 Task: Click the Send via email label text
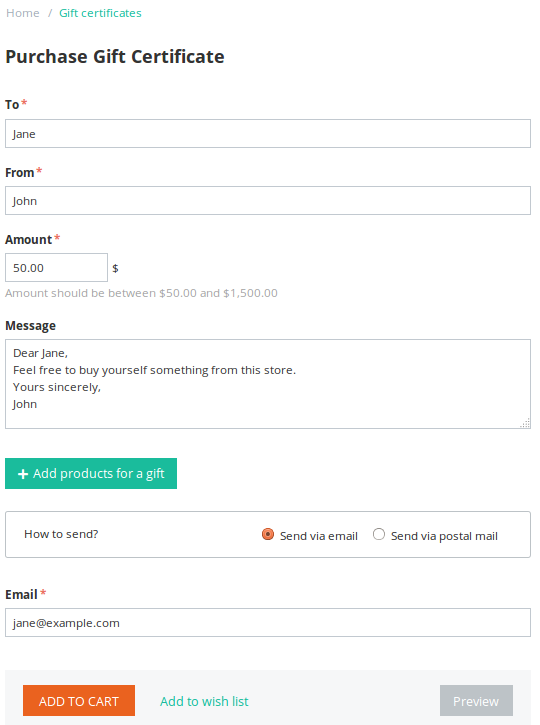(319, 536)
